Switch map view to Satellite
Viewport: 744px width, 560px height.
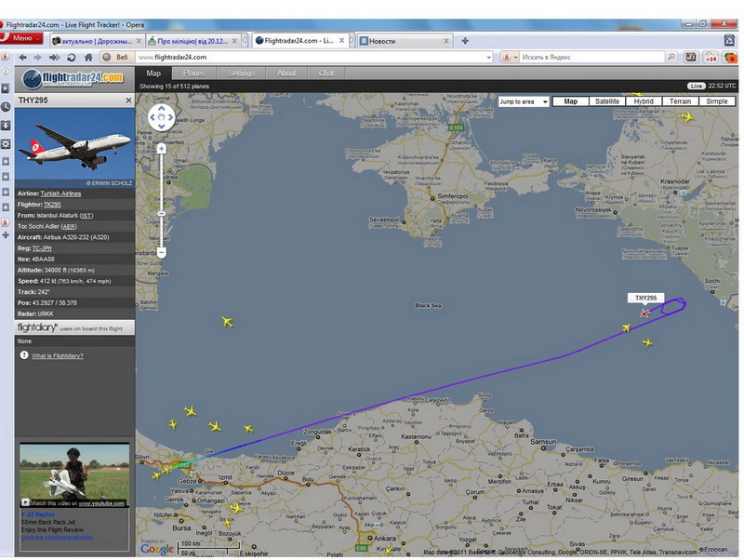tap(607, 101)
